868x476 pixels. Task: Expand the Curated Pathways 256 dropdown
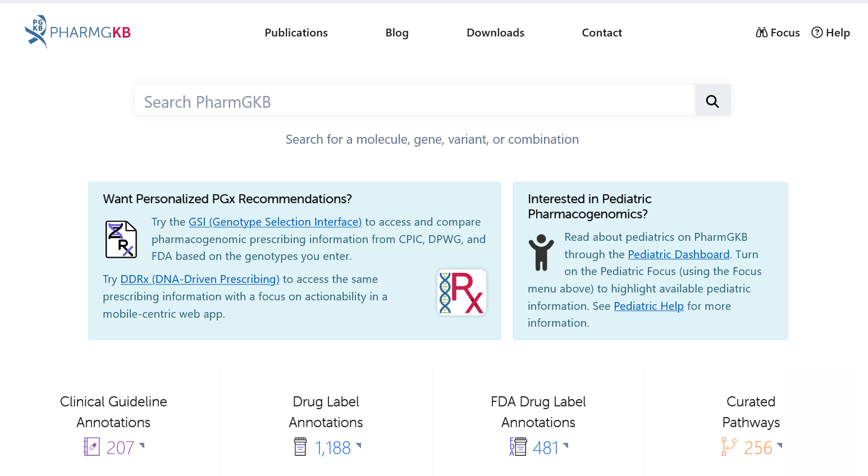coord(781,446)
